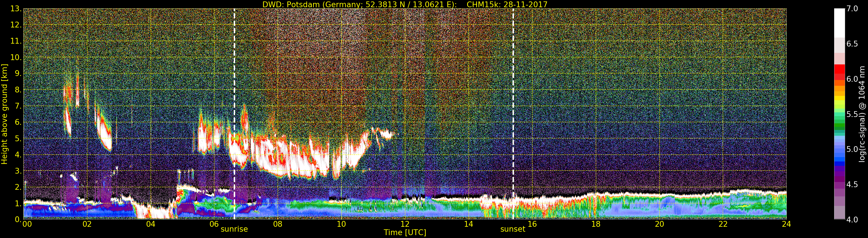Click the "sunrise" label below the axis
Image resolution: width=868 pixels, height=238 pixels.
pyautogui.click(x=234, y=229)
